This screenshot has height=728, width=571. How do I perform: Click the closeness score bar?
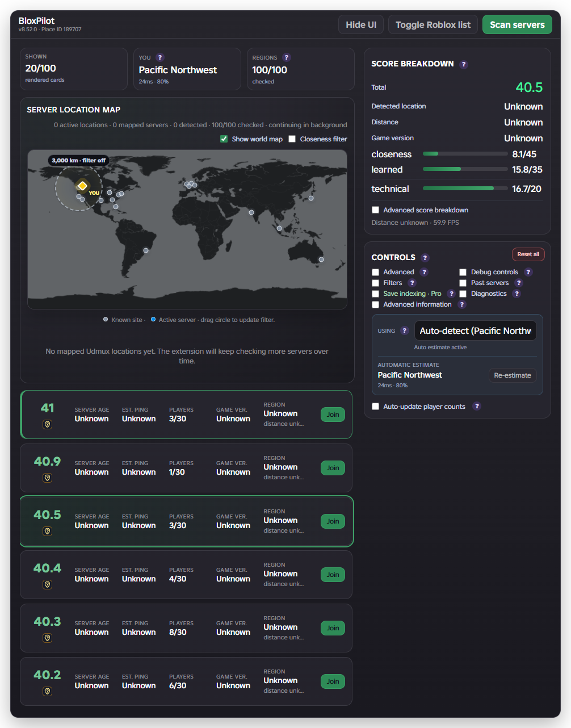(x=465, y=154)
